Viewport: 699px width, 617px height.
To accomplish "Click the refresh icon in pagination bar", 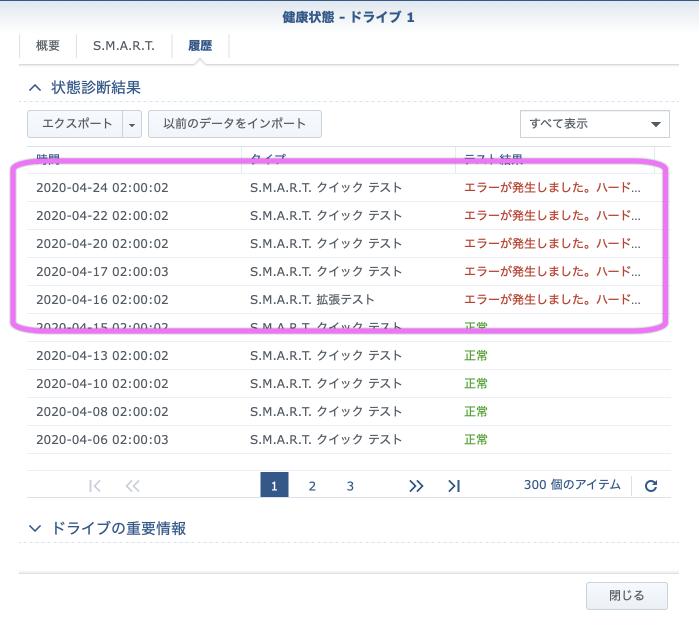I will point(651,486).
